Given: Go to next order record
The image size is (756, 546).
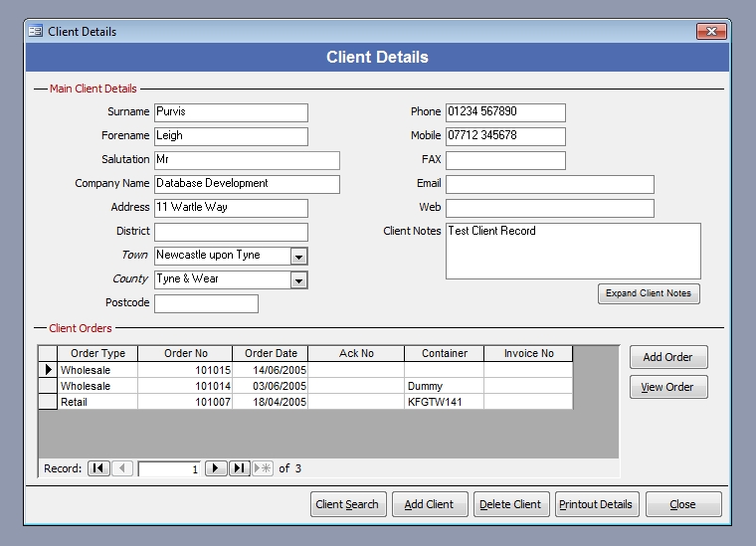Looking at the screenshot, I should [216, 468].
